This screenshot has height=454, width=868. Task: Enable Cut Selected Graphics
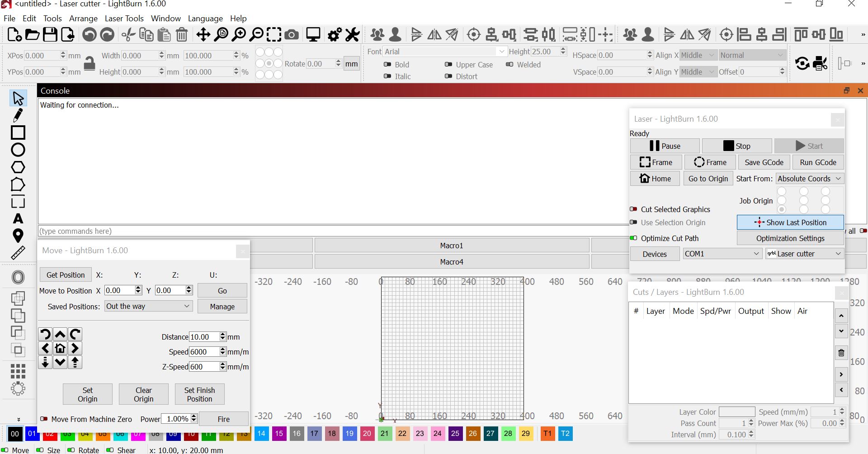[633, 209]
